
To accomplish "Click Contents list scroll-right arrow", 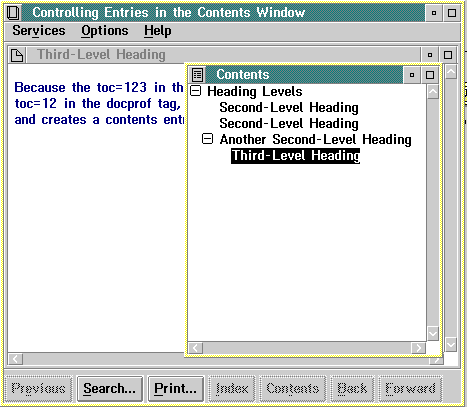I will click(x=418, y=348).
